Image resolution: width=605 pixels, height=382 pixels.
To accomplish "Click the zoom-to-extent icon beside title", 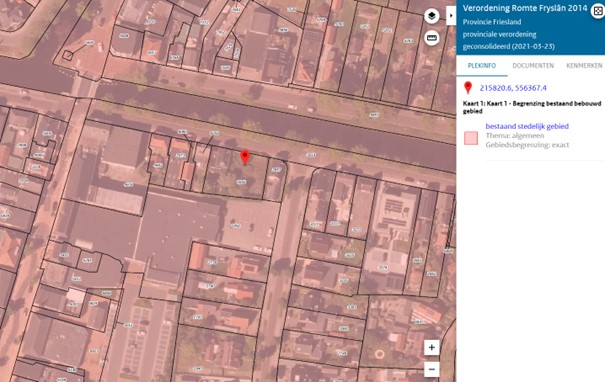I will click(598, 11).
